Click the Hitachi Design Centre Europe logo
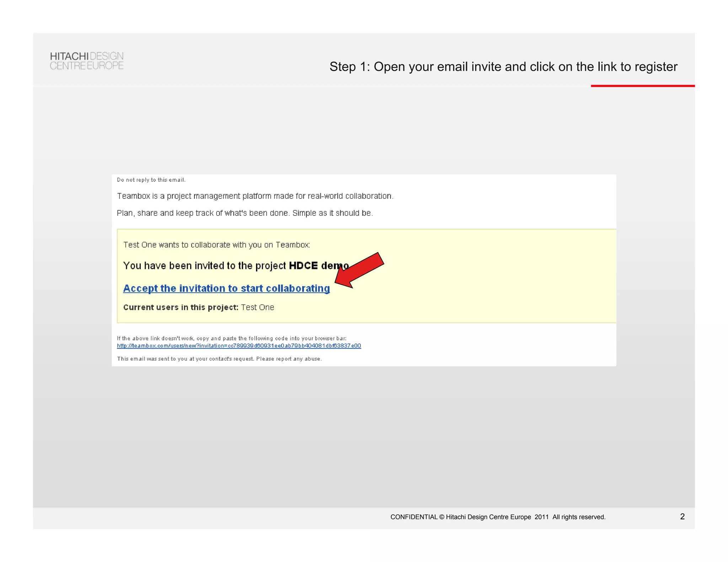Screen dimensions: 728x562 (87, 61)
